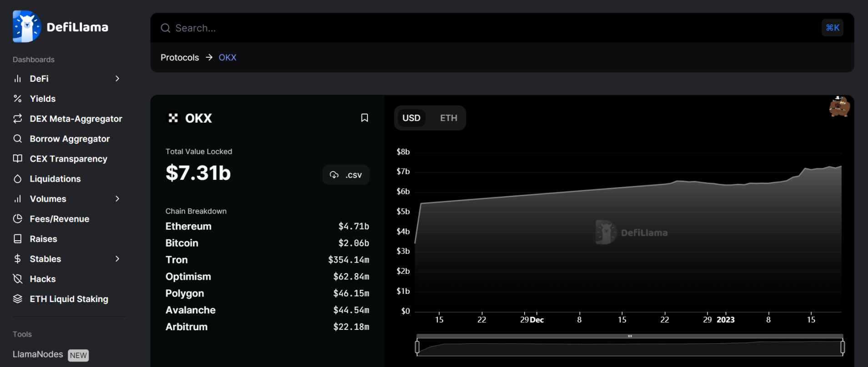
Task: Click the range slider top grip bar
Action: (x=630, y=336)
